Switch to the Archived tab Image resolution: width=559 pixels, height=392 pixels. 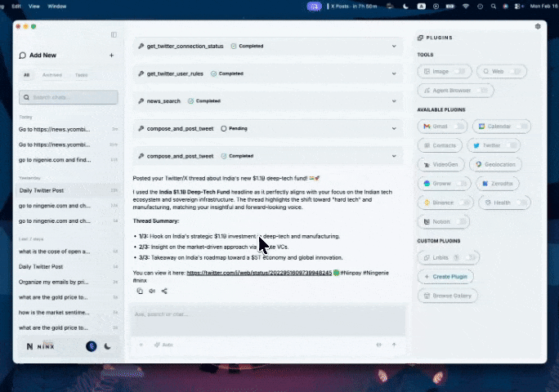click(52, 75)
